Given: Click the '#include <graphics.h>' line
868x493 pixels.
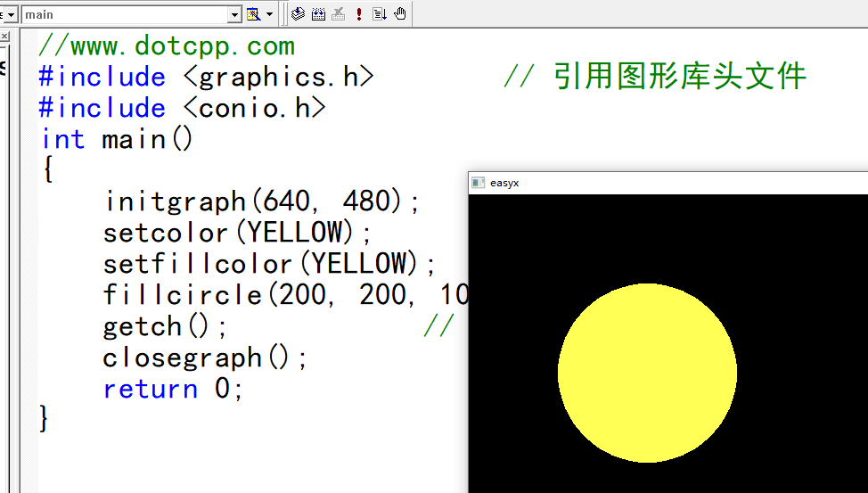Looking at the screenshot, I should click(207, 77).
